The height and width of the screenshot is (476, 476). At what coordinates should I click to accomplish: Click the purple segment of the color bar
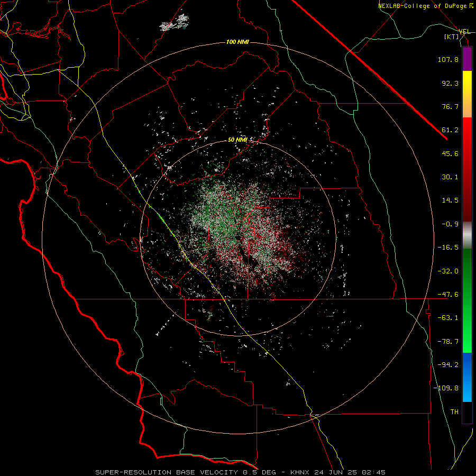tap(467, 59)
